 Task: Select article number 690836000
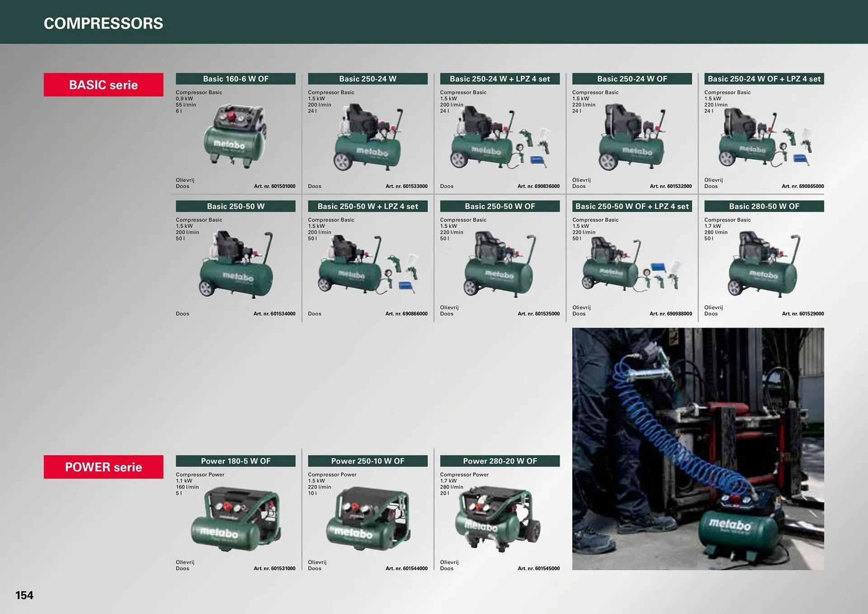tap(539, 186)
